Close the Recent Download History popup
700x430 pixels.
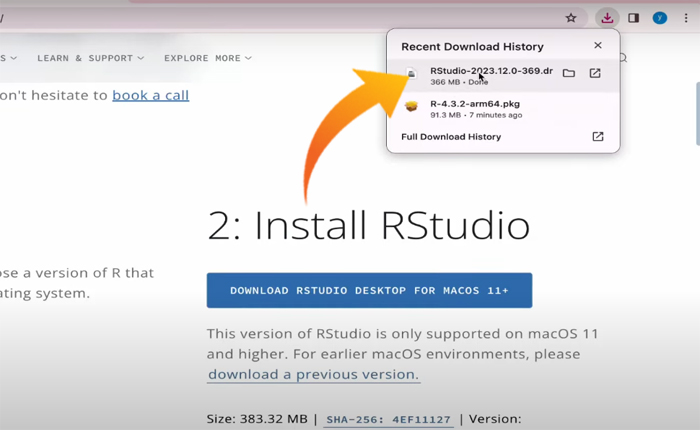[598, 46]
